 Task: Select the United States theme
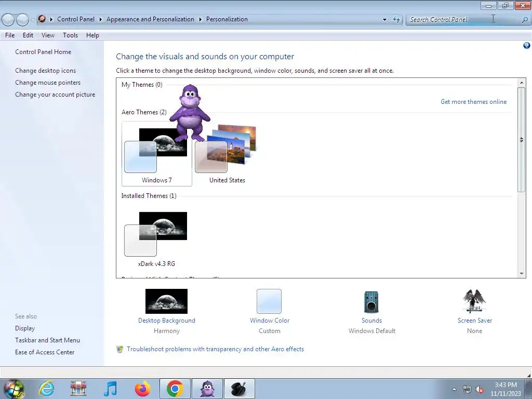(x=227, y=154)
